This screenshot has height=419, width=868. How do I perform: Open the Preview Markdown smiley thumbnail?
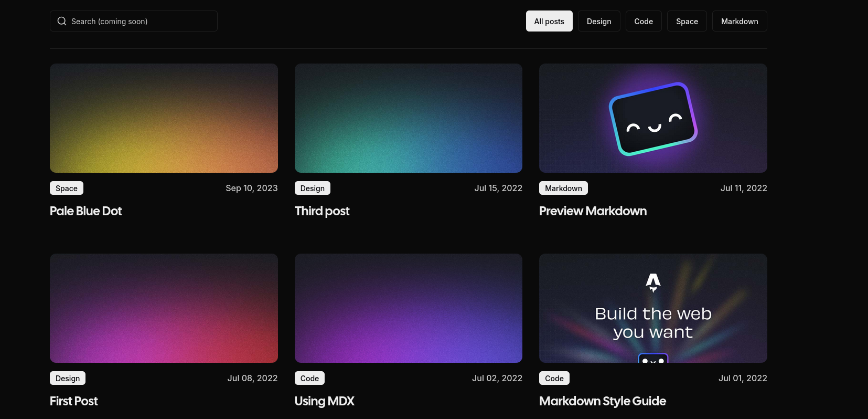653,118
